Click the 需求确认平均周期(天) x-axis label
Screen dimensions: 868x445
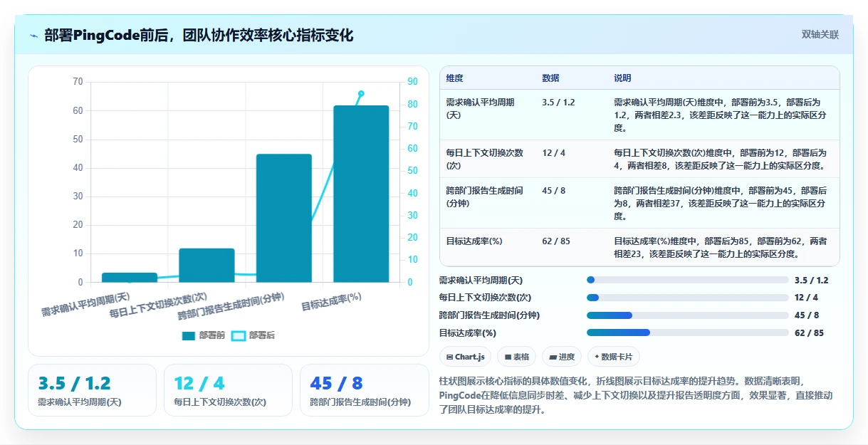pyautogui.click(x=85, y=304)
